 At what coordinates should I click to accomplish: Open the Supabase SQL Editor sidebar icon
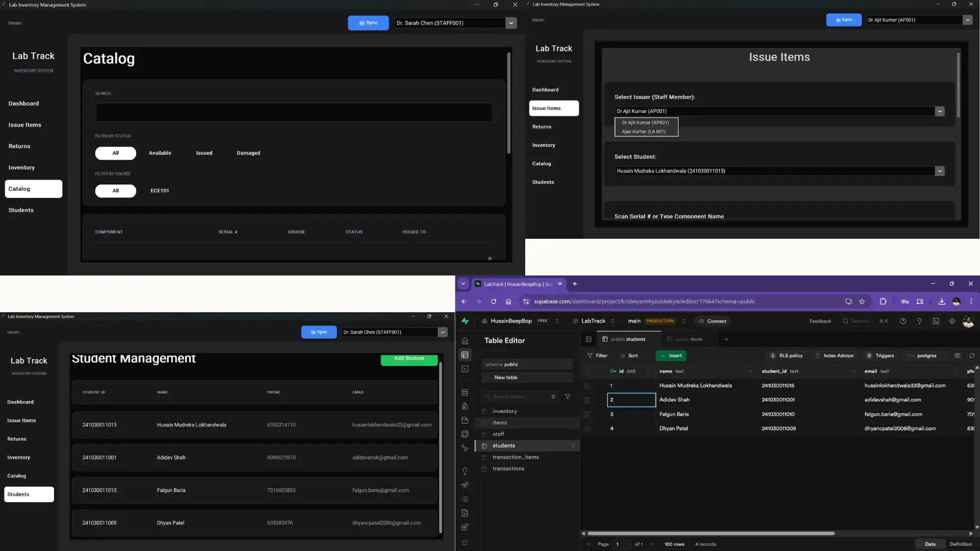click(x=464, y=369)
